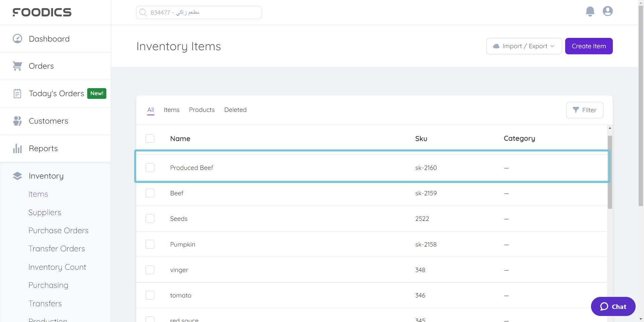Check the select-all checkbox in the header
Image resolution: width=644 pixels, height=322 pixels.
click(x=150, y=138)
